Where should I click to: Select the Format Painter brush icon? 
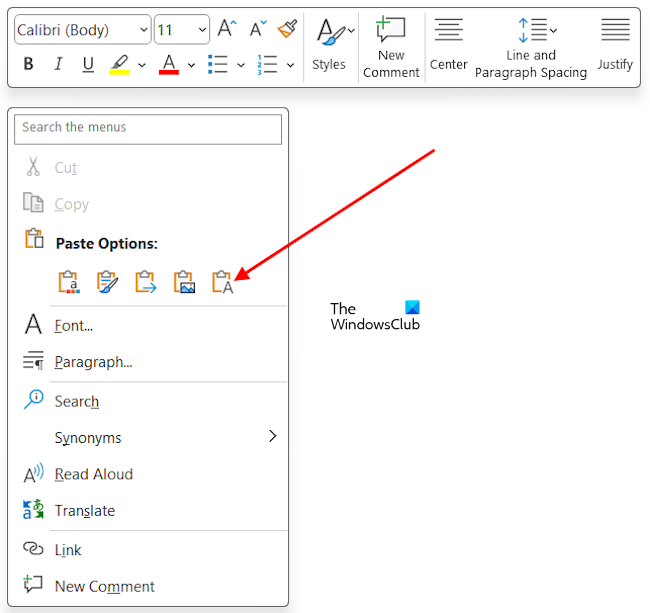click(287, 29)
